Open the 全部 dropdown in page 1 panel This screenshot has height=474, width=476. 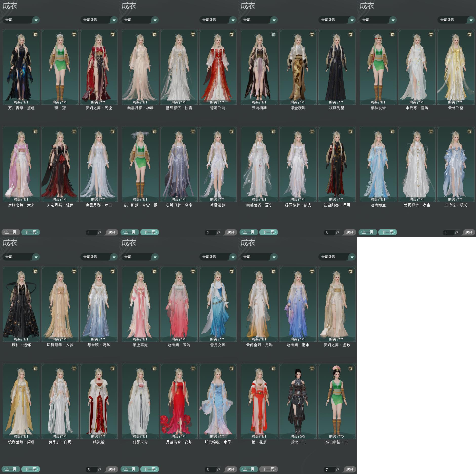tap(21, 20)
